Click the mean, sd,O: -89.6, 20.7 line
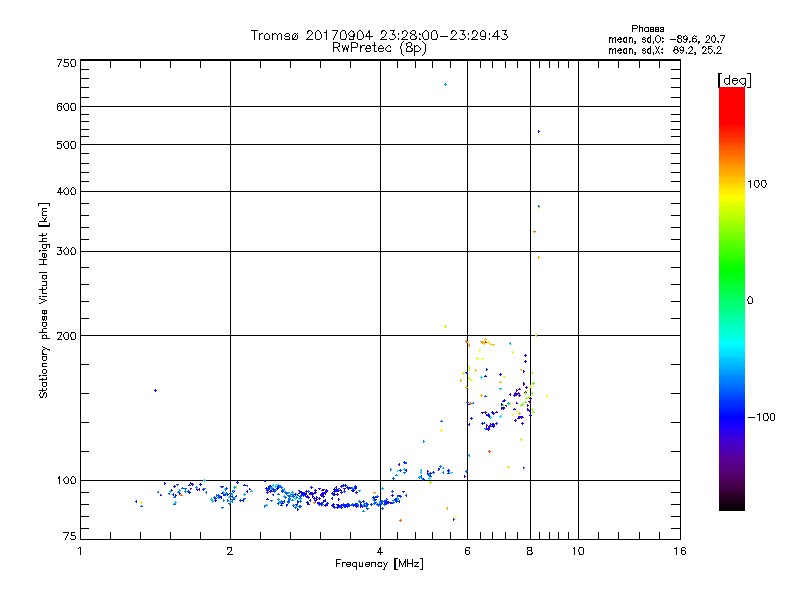 [x=666, y=39]
